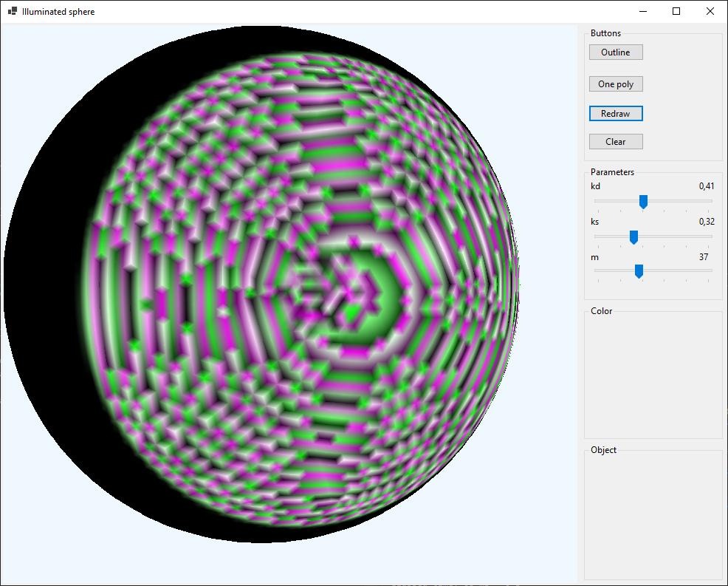Select the m slider thumb
The height and width of the screenshot is (586, 728).
pos(639,271)
